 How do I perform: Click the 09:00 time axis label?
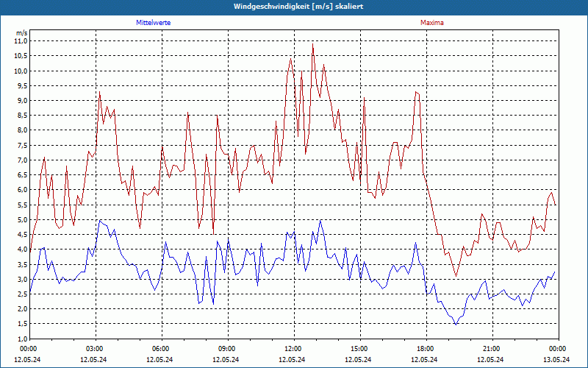(x=228, y=349)
